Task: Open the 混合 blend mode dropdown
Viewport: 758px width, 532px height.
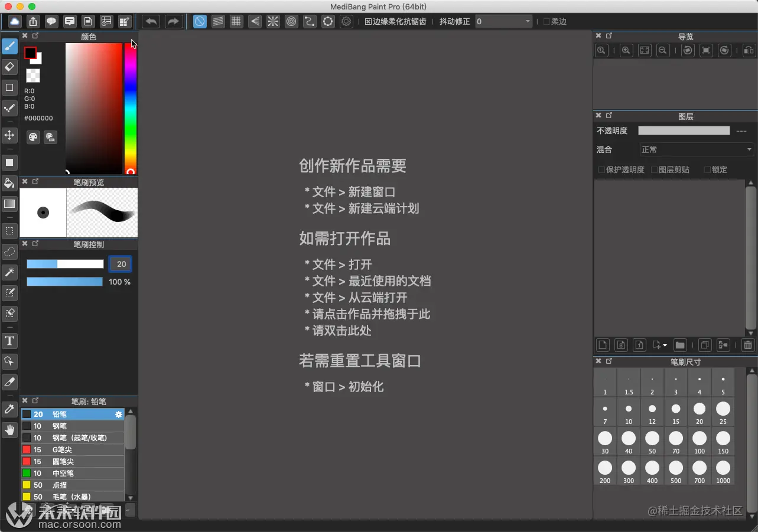Action: click(697, 149)
